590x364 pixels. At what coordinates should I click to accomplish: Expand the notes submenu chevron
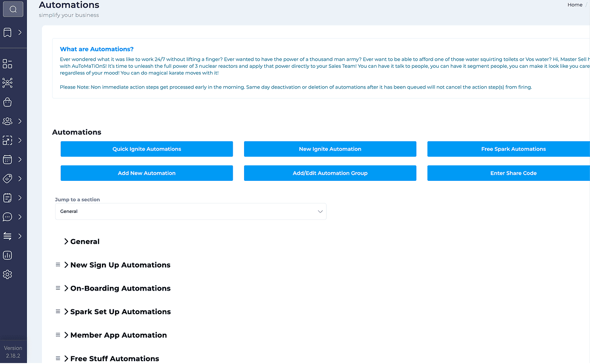(20, 198)
